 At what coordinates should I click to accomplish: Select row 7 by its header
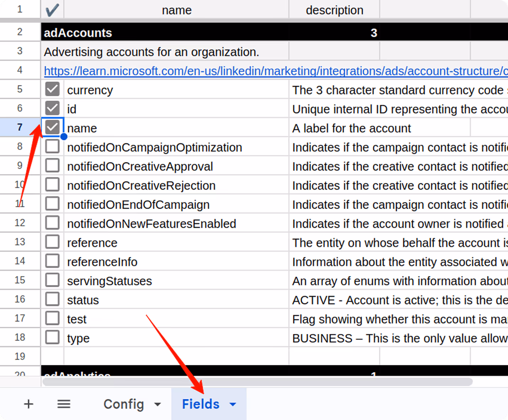19,127
